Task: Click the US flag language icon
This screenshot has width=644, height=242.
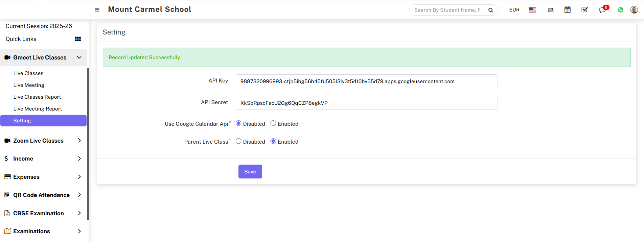Action: coord(532,10)
